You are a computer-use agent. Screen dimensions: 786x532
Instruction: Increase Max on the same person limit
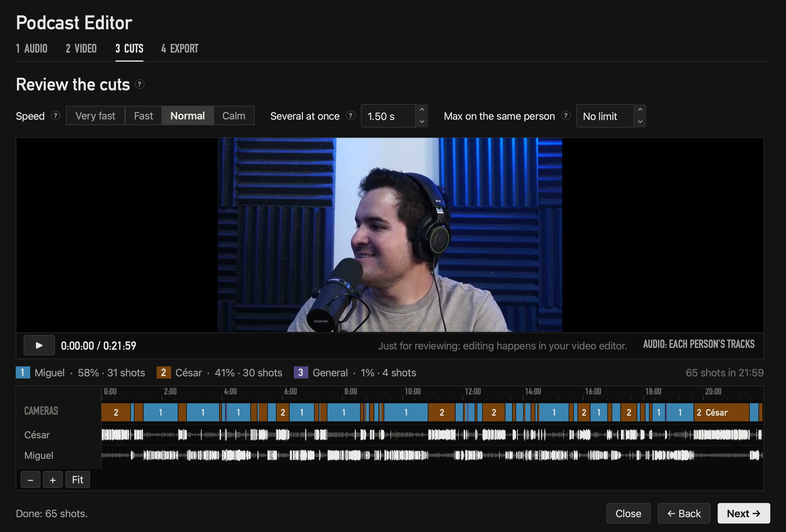(x=640, y=110)
